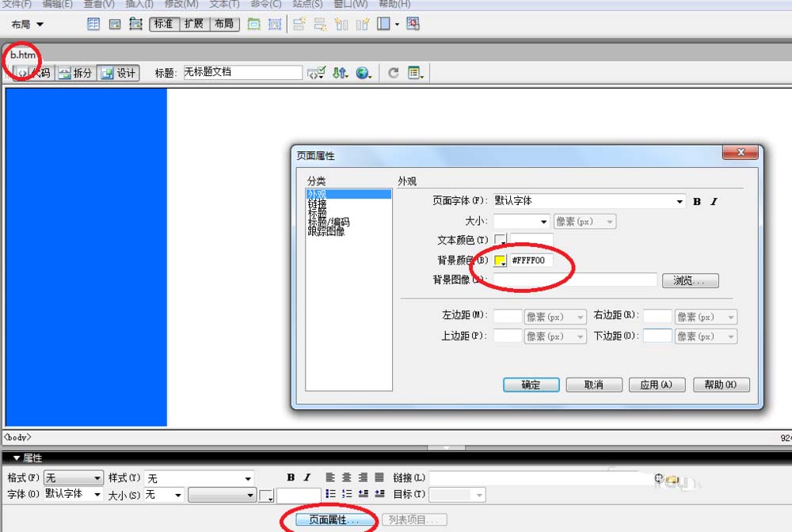
Task: Center align in the properties panel
Action: 347,477
